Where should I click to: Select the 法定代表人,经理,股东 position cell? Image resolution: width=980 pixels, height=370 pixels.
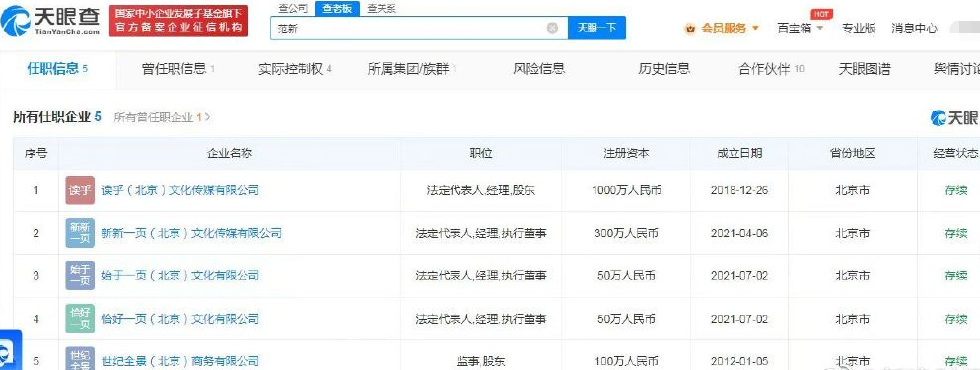click(x=480, y=190)
